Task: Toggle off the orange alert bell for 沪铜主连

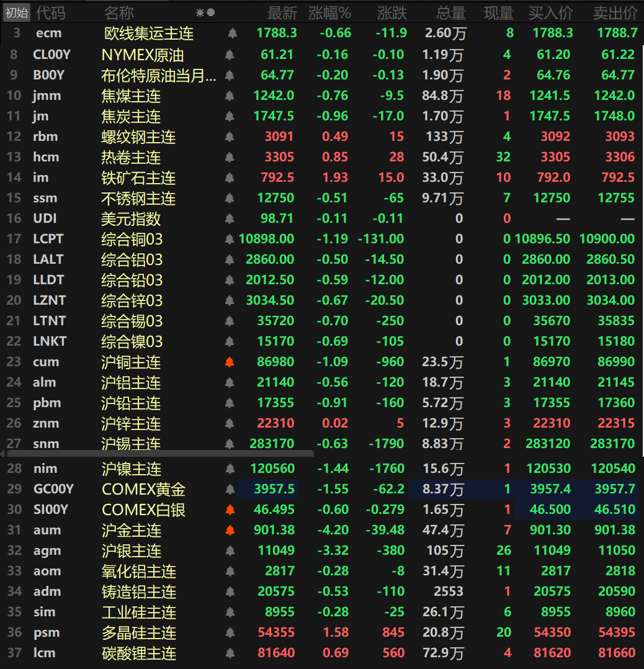Action: (x=230, y=362)
